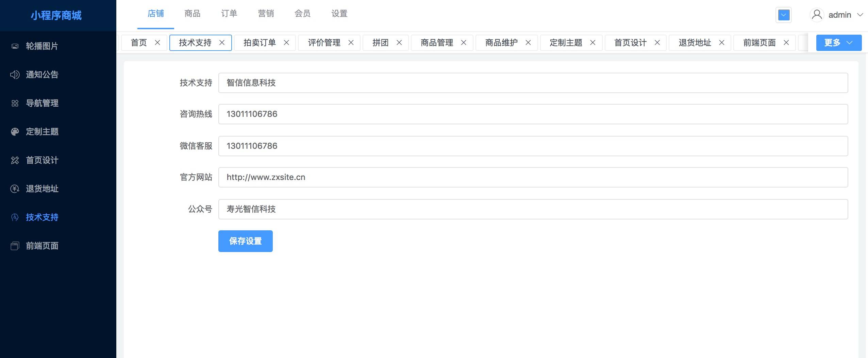Screen dimensions: 868x358
Task: Open 轮播图片 in the sidebar
Action: [x=58, y=46]
